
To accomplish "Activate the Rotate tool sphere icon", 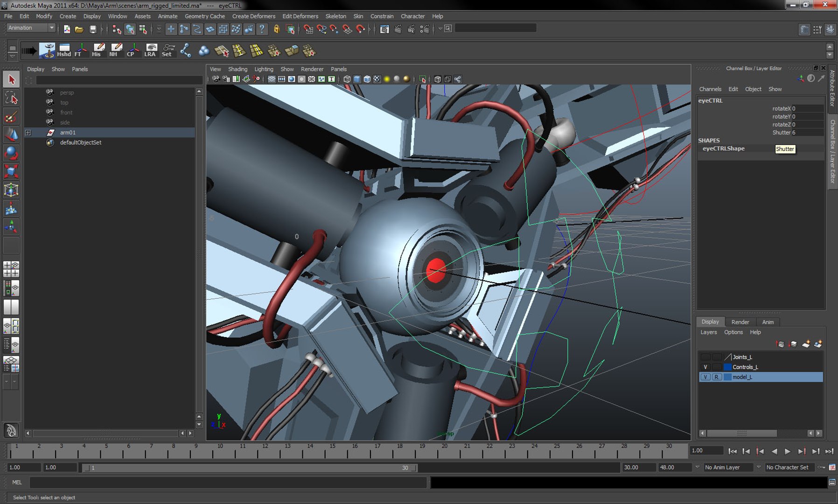I will coord(11,153).
